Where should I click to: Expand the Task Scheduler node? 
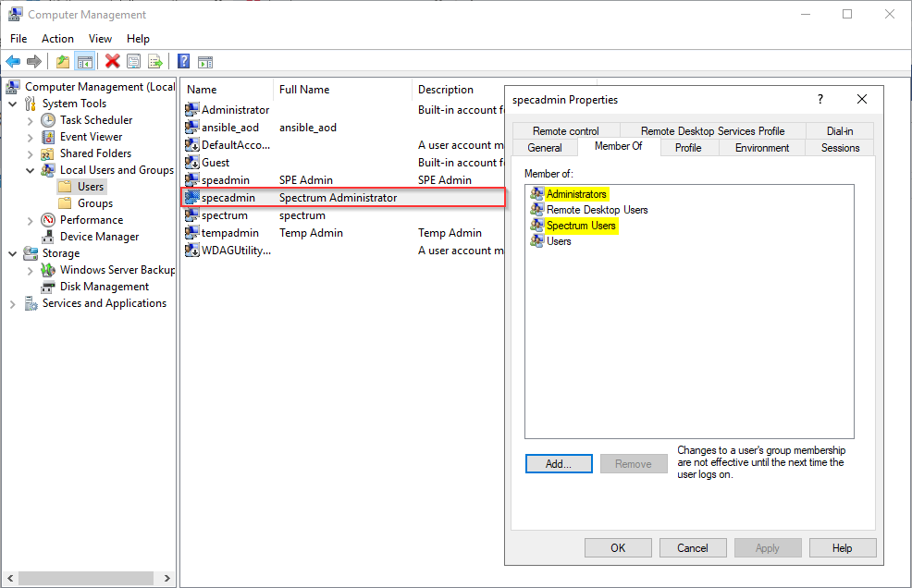[31, 120]
